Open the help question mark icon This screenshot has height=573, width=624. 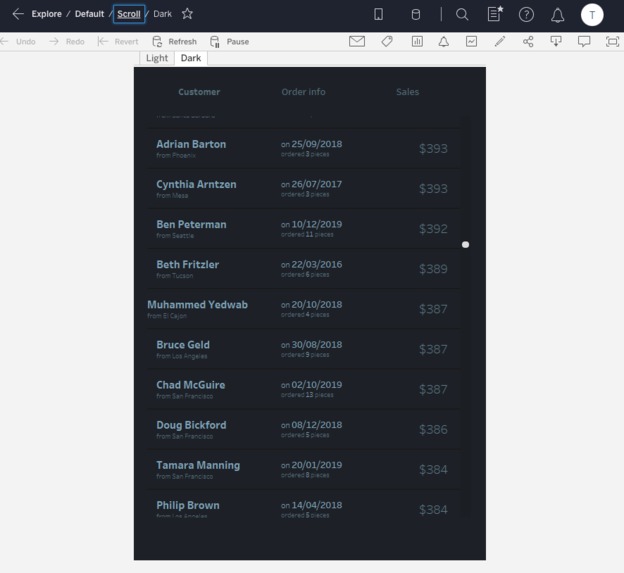(526, 15)
